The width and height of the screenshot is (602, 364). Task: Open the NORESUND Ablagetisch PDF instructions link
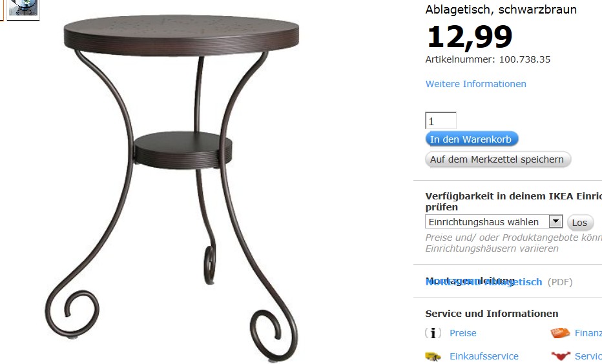coord(484,282)
